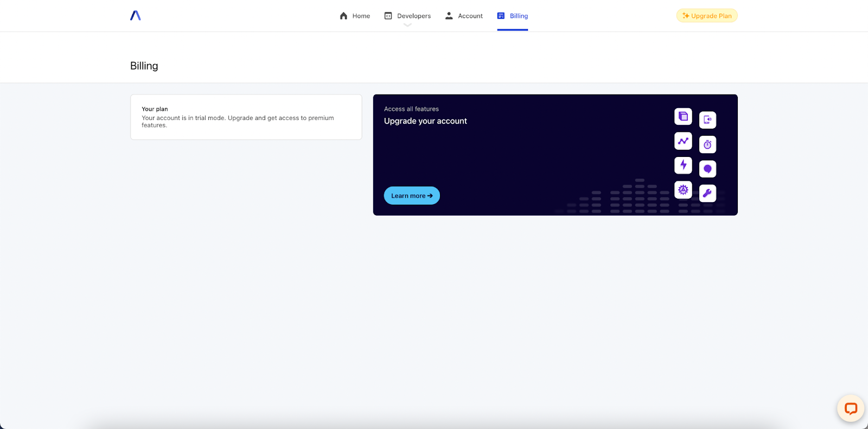Click the line chart analytics feature icon
This screenshot has height=429, width=868.
tap(683, 141)
